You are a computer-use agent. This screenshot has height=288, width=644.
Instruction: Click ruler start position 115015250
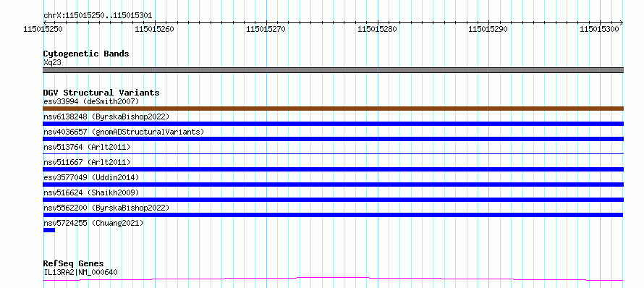coord(43,29)
